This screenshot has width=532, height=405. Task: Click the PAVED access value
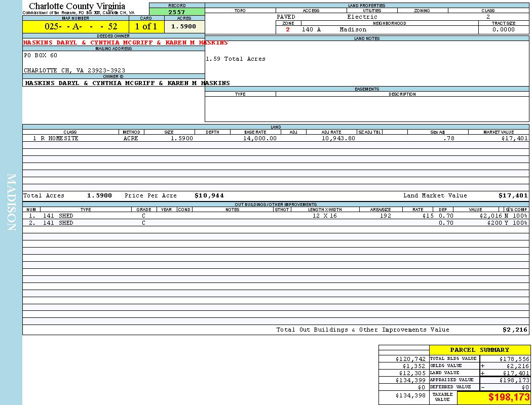tap(286, 17)
